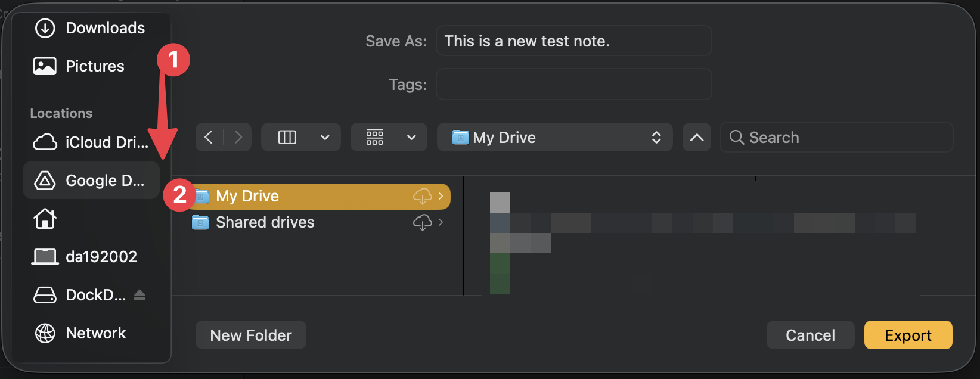Click the New Folder button
Viewport: 980px width, 379px height.
(250, 335)
